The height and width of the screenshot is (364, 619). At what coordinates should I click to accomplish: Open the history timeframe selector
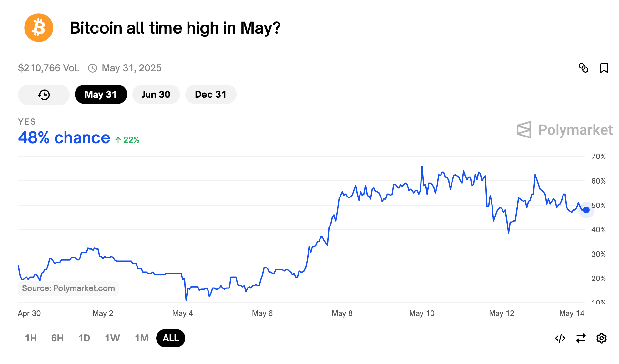(44, 95)
